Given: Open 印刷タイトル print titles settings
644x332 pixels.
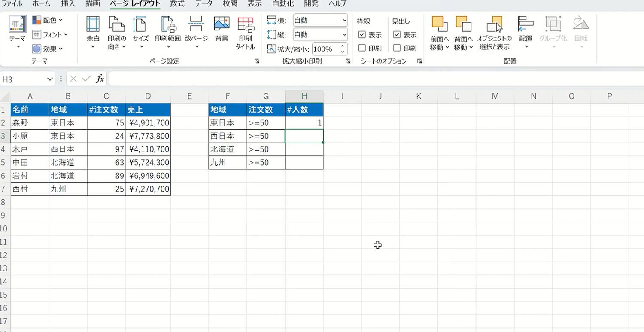Looking at the screenshot, I should click(246, 33).
